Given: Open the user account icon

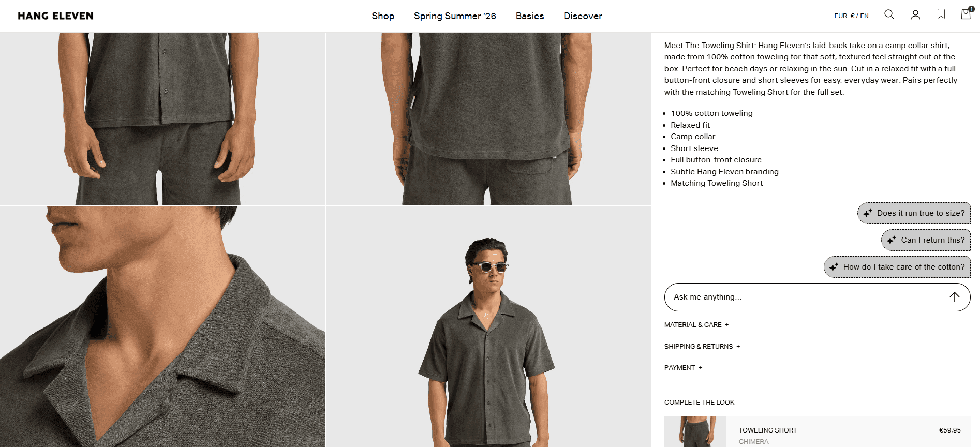Looking at the screenshot, I should point(915,14).
